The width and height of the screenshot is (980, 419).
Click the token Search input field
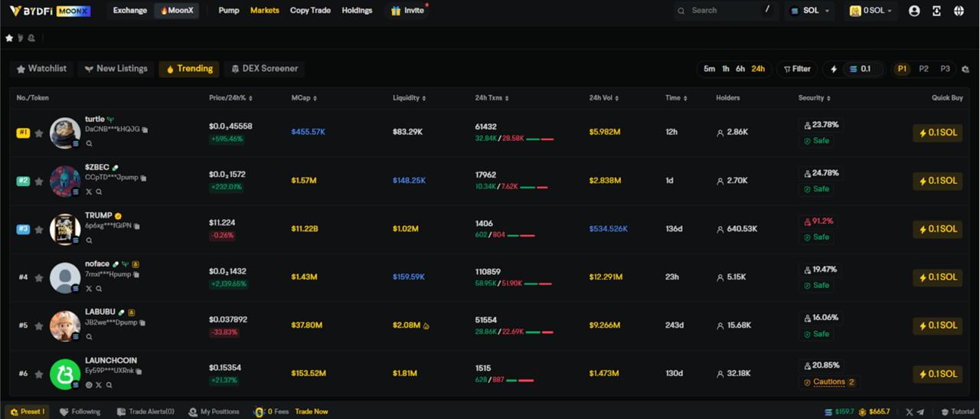coord(725,11)
